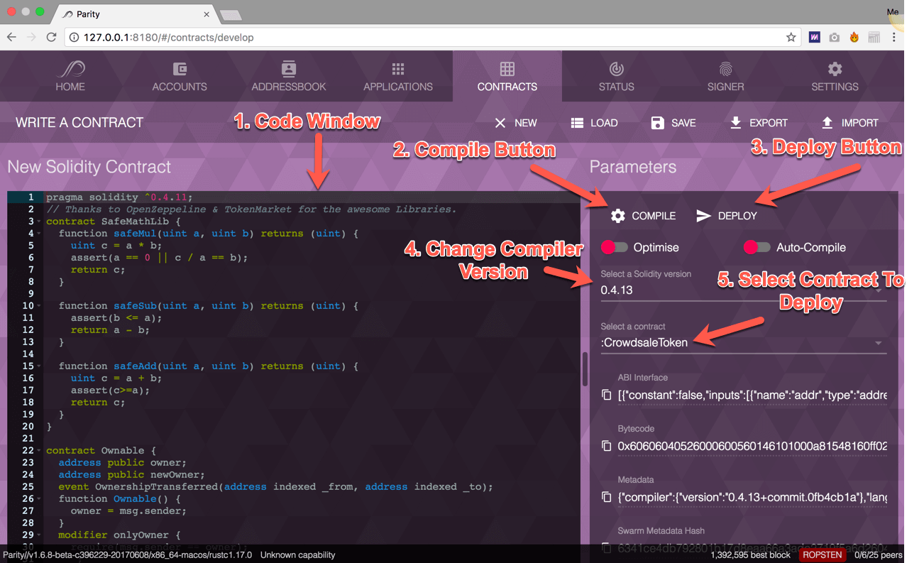Copy the contract Metadata
924x563 pixels.
pyautogui.click(x=607, y=497)
